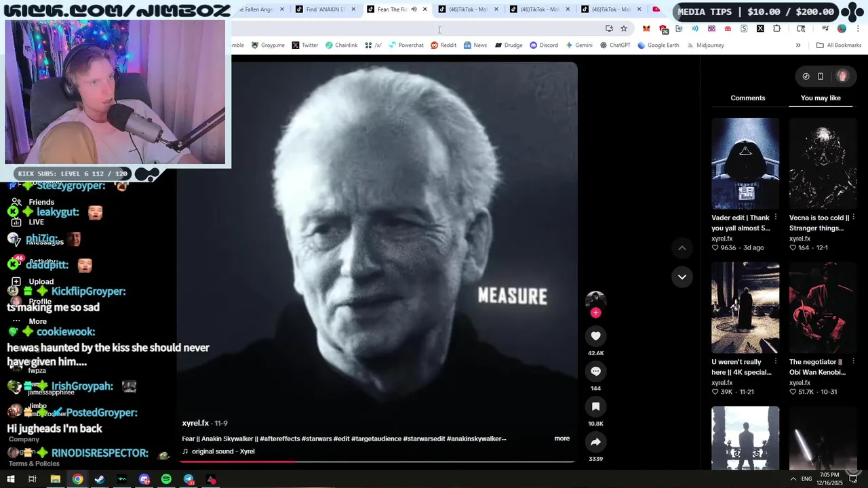Save video with the 10.8K favorites icon

tap(595, 407)
